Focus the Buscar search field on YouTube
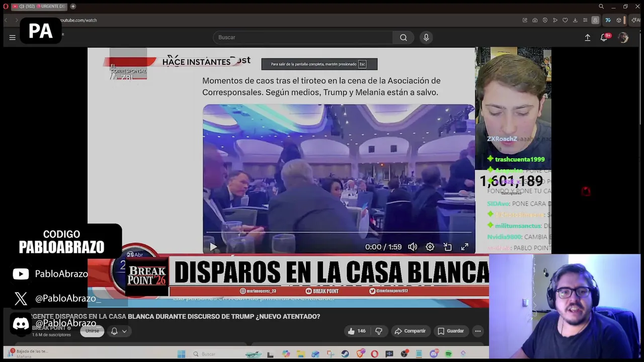 [x=303, y=37]
